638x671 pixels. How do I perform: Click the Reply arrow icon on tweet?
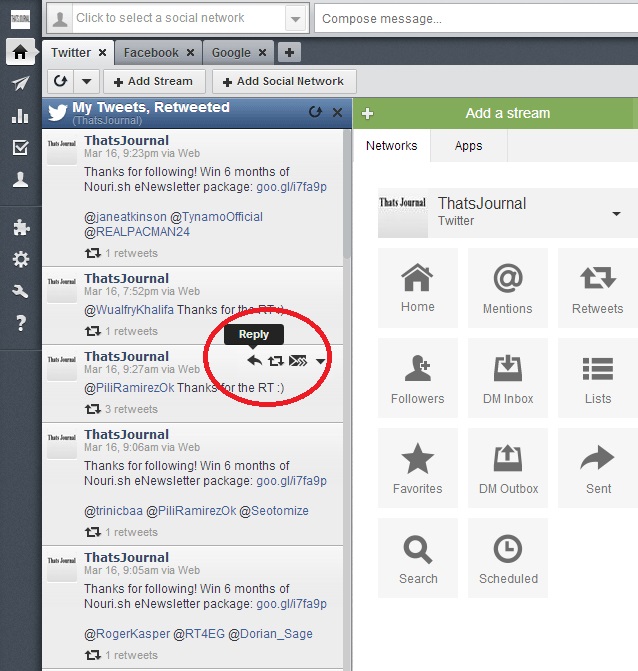pyautogui.click(x=255, y=361)
